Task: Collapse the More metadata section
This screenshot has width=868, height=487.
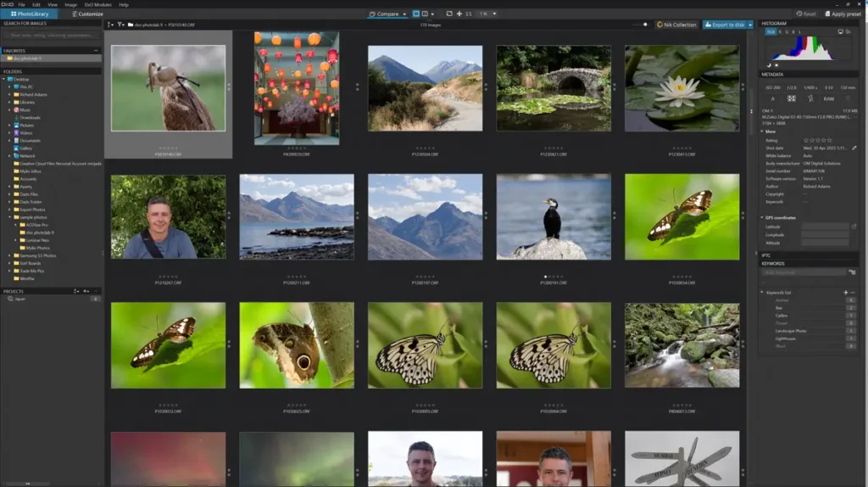Action: point(762,132)
